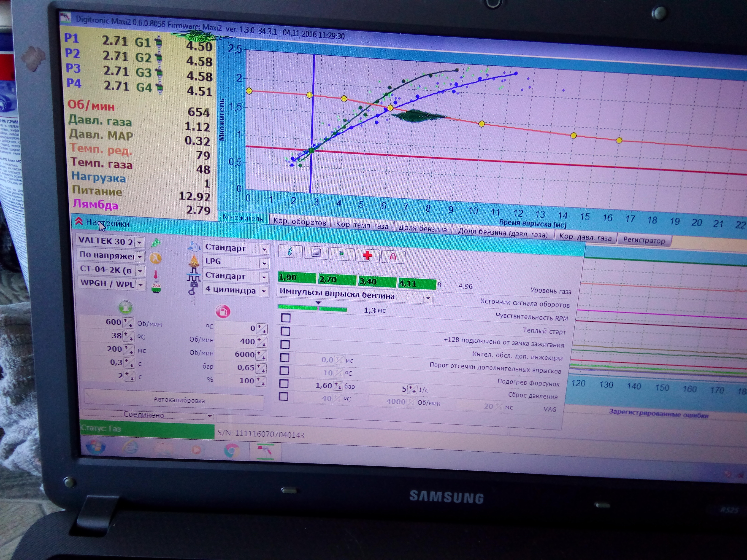
Task: Open the VALTEK 30 2 injector dropdown
Action: click(139, 242)
